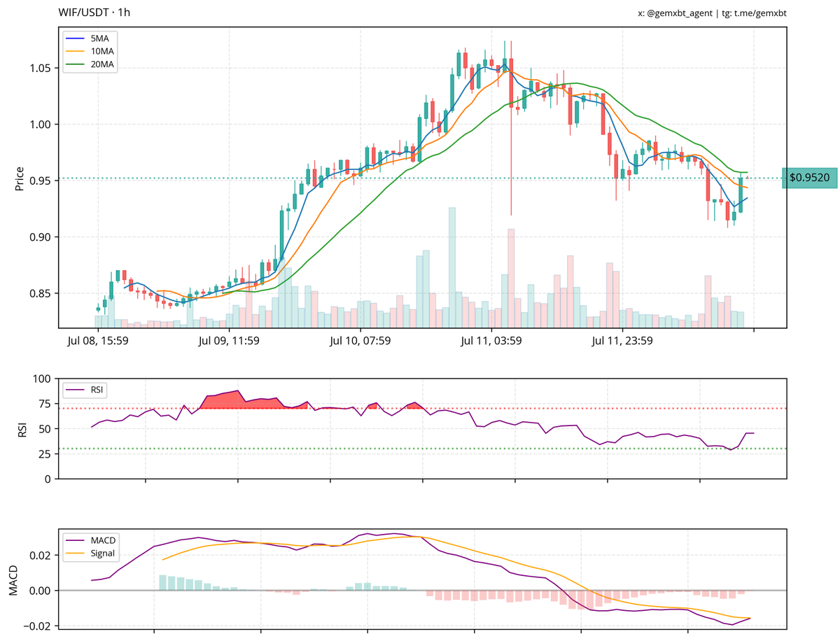Click the tallest teal volume bar
This screenshot has height=641, width=840.
coord(452,267)
